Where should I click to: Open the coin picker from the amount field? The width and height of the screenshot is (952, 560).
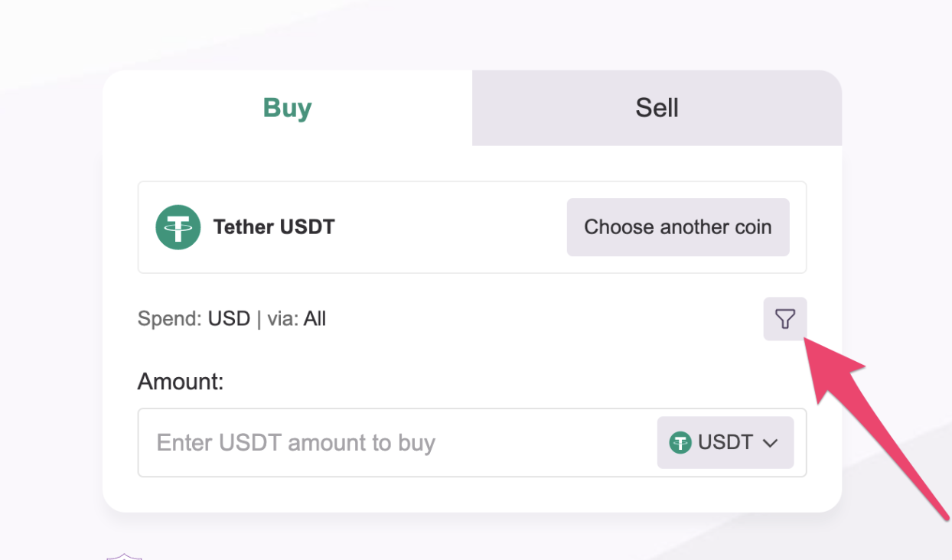click(724, 442)
